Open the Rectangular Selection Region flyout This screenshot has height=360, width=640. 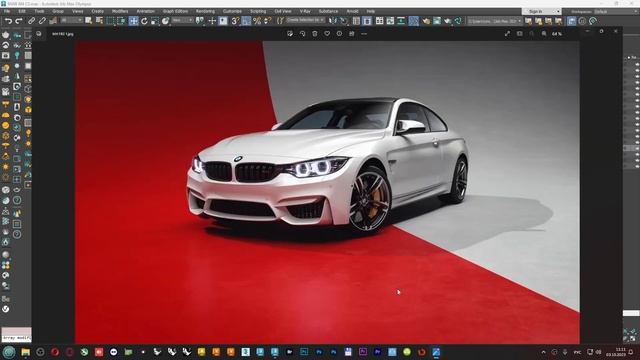point(111,21)
